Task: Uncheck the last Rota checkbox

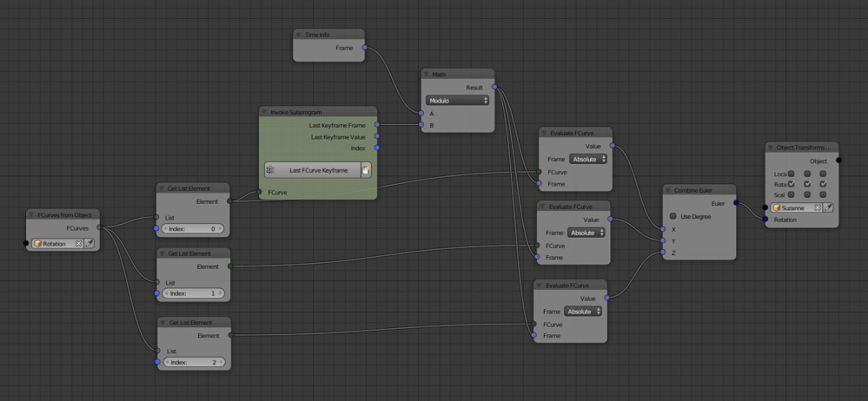Action: [x=823, y=184]
